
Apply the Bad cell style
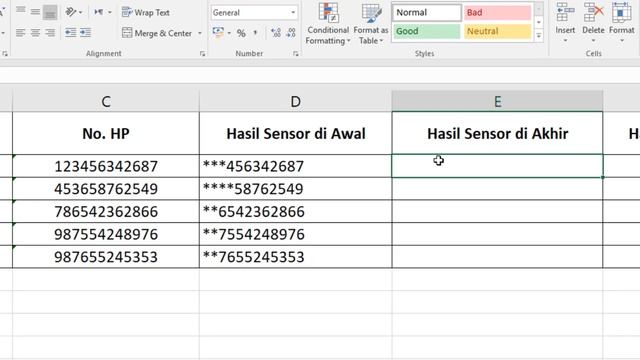tap(498, 13)
